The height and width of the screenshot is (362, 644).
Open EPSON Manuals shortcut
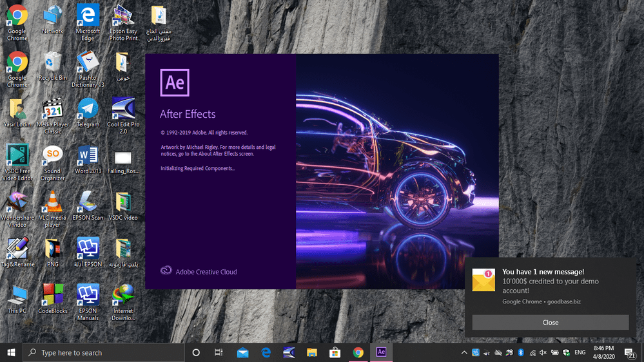click(88, 303)
